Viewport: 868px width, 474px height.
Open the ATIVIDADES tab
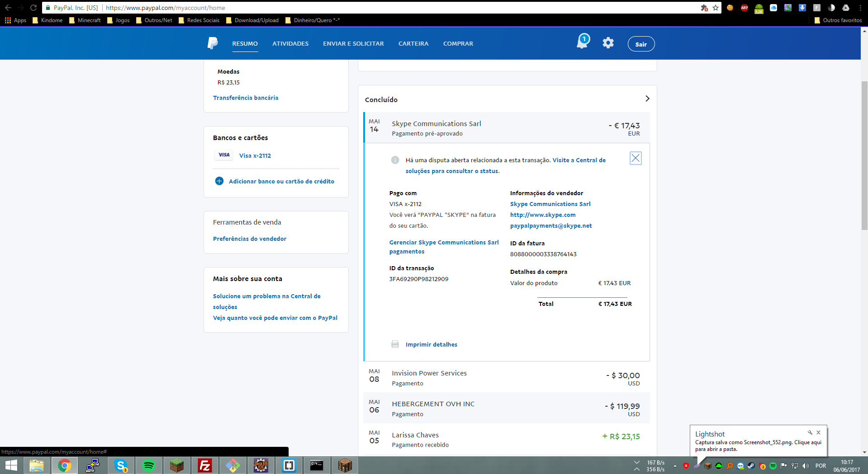click(290, 43)
